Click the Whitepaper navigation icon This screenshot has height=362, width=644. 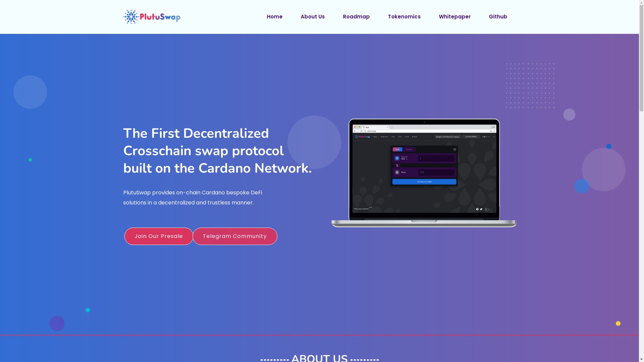click(455, 16)
